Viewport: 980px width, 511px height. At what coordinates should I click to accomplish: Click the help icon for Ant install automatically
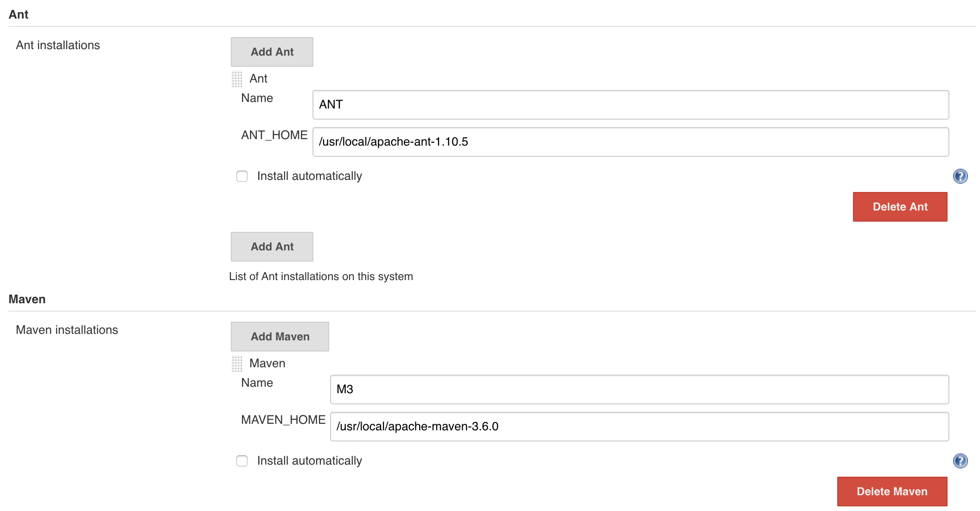point(960,176)
